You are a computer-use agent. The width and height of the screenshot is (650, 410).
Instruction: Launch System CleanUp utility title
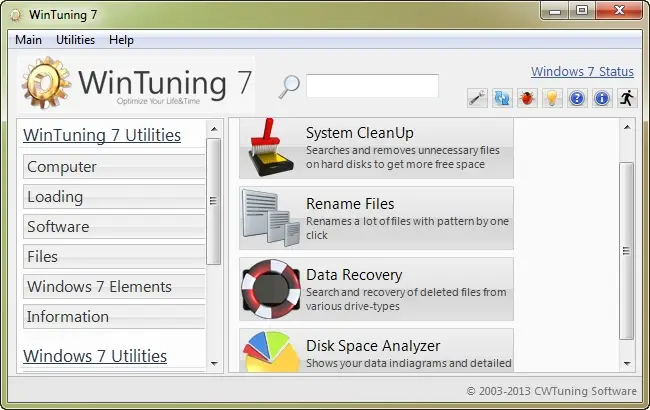[359, 133]
